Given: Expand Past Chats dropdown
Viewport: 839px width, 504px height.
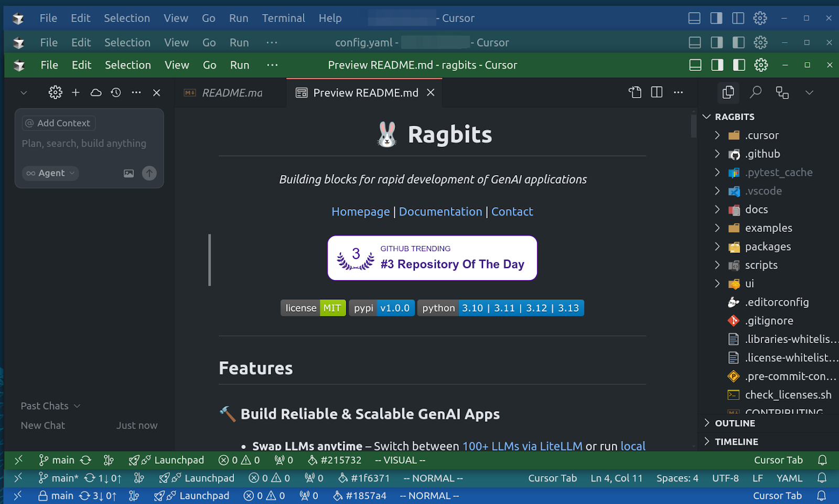Looking at the screenshot, I should (x=50, y=406).
